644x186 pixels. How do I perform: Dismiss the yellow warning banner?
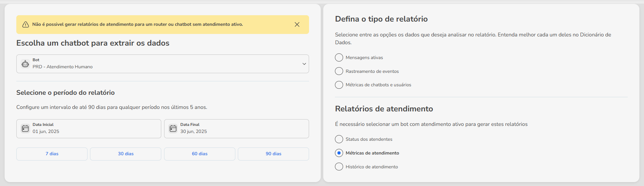pos(297,24)
